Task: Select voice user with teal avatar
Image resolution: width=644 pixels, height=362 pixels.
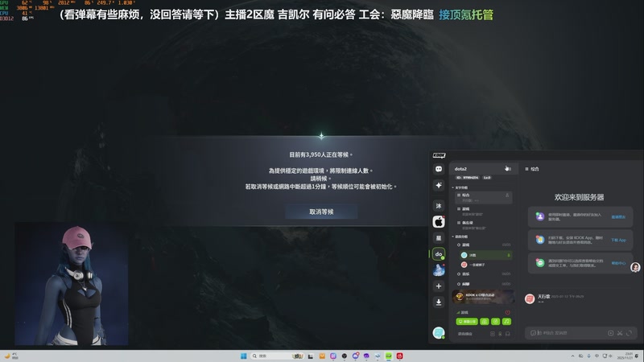Action: tap(485, 255)
